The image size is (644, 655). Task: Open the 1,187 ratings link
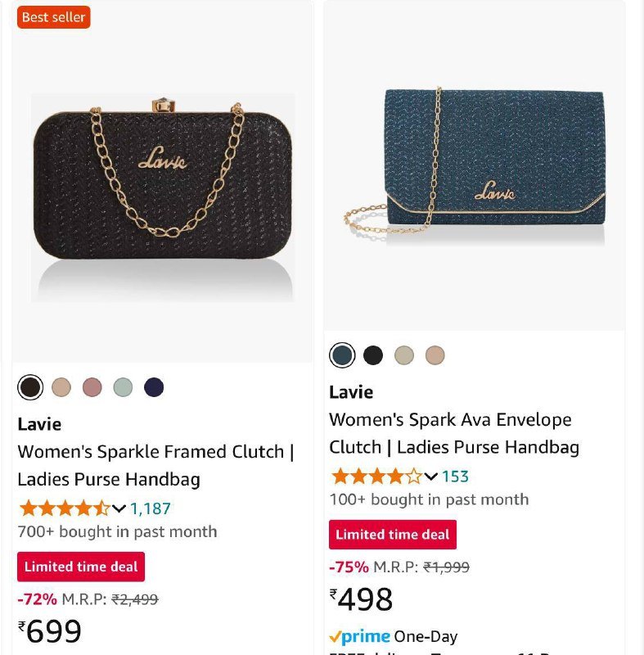click(151, 508)
